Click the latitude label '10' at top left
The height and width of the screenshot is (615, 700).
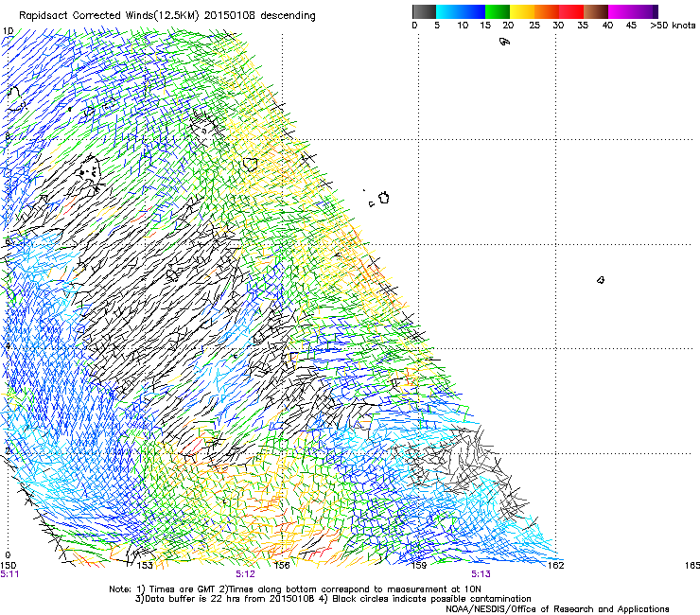pyautogui.click(x=8, y=31)
